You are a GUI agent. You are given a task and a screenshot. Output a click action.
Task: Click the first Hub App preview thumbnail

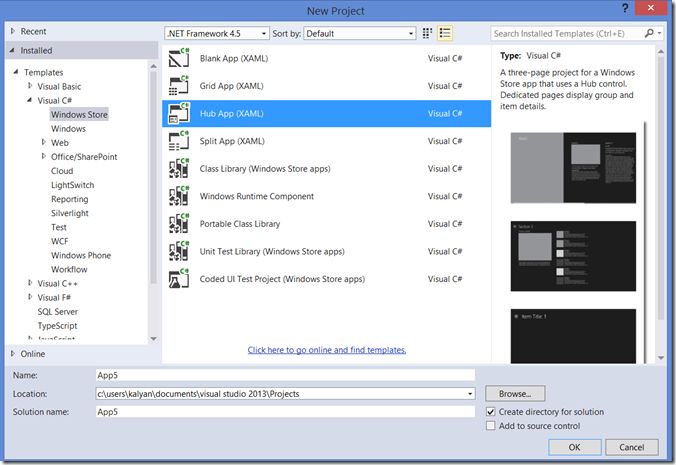(573, 168)
